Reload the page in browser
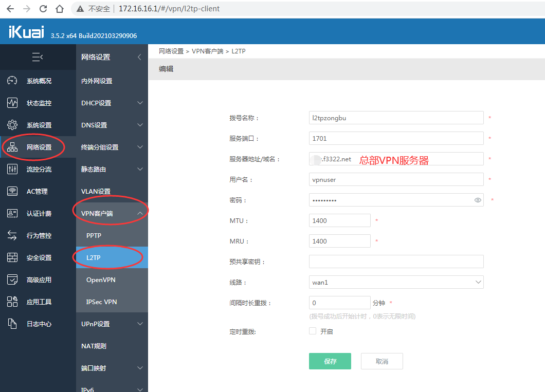The width and height of the screenshot is (545, 392). pyautogui.click(x=43, y=9)
